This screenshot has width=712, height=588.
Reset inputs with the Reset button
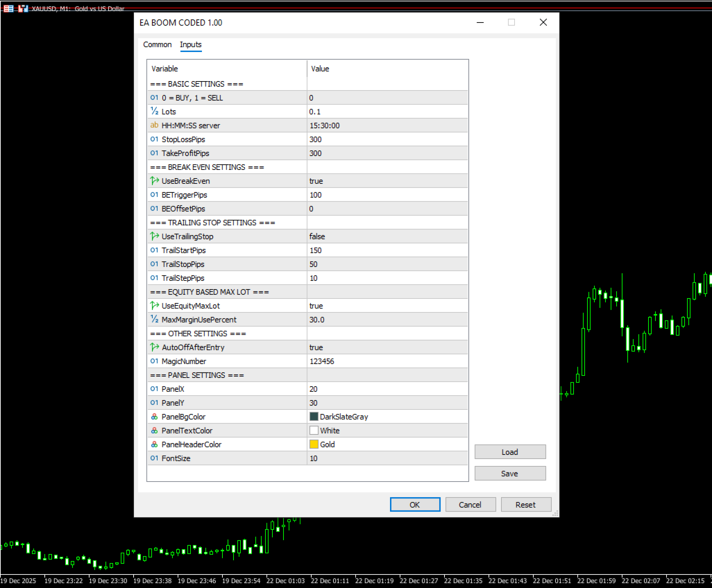526,505
